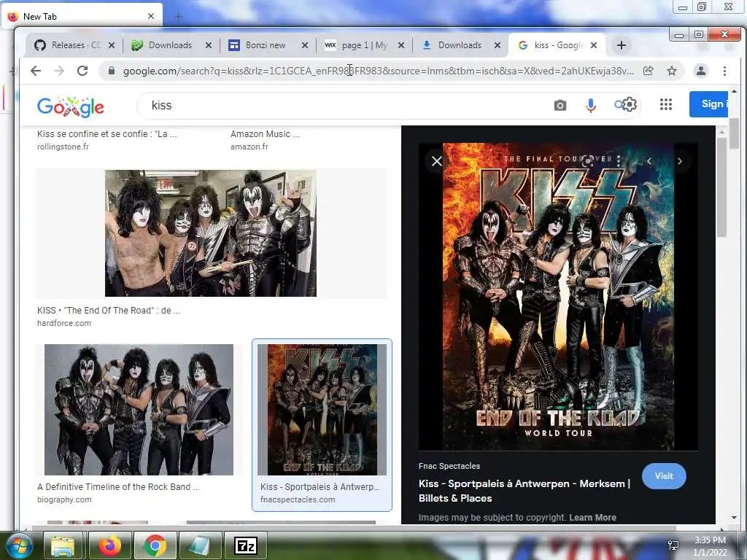The height and width of the screenshot is (560, 747).
Task: Start voice search with the microphone icon
Action: [x=591, y=105]
